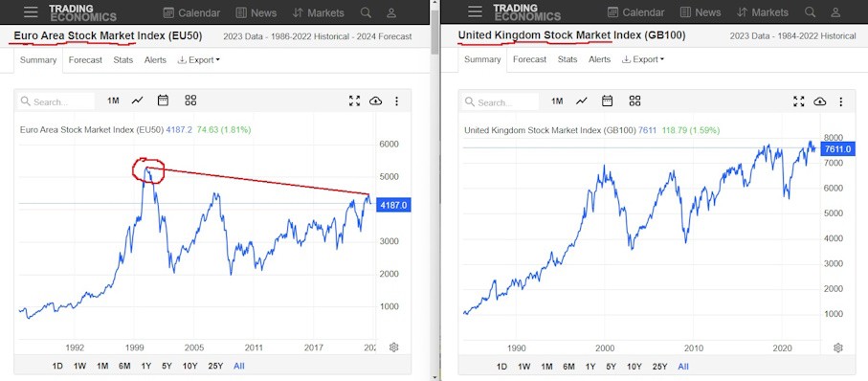Select 10Y range on GB100 chart

tap(634, 367)
